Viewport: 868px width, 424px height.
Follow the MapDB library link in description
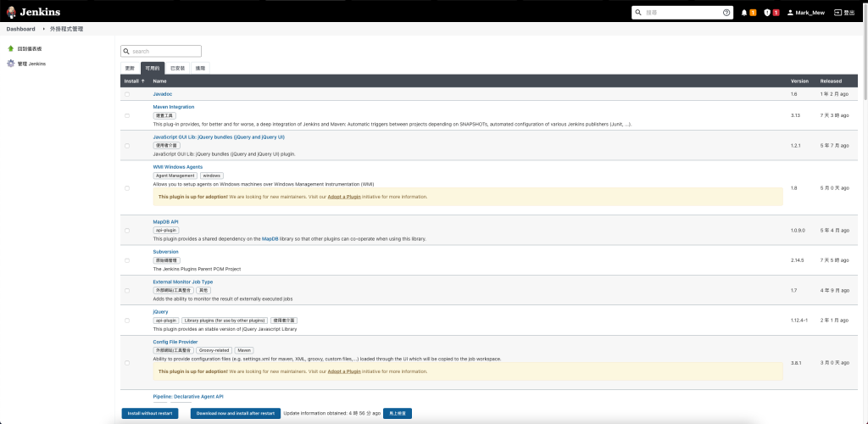270,239
